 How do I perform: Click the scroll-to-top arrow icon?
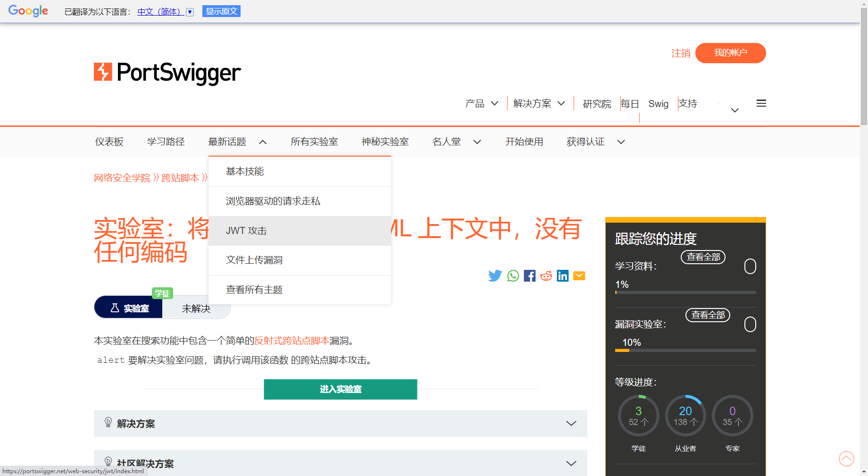pyautogui.click(x=846, y=459)
